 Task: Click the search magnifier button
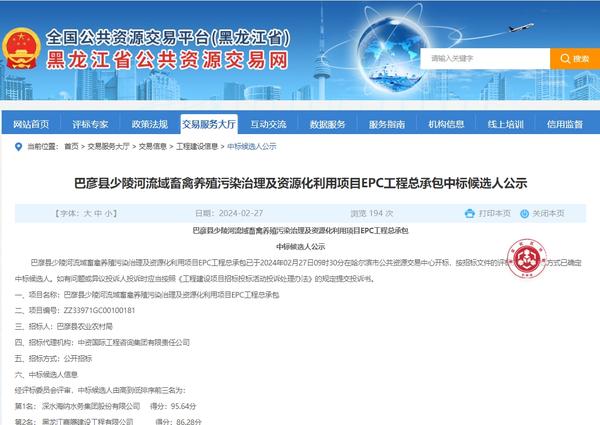pos(575,59)
